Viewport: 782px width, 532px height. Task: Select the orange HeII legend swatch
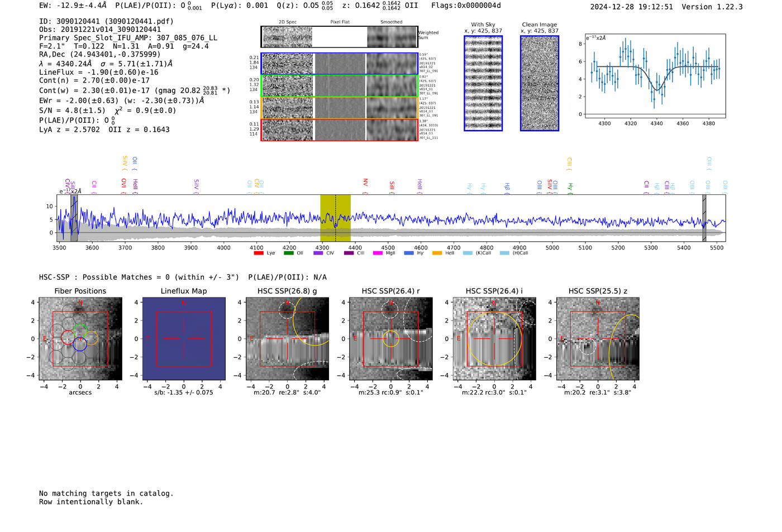(x=437, y=253)
